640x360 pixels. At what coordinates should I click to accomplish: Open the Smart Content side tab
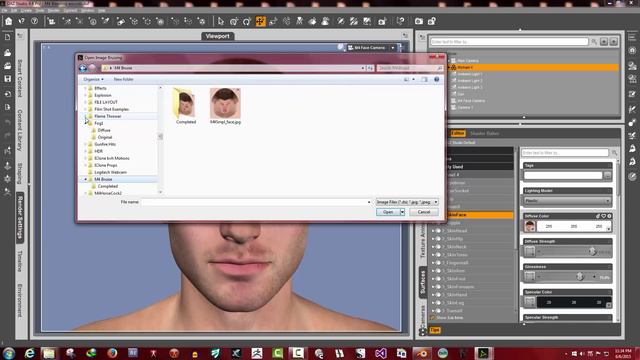pos(20,78)
